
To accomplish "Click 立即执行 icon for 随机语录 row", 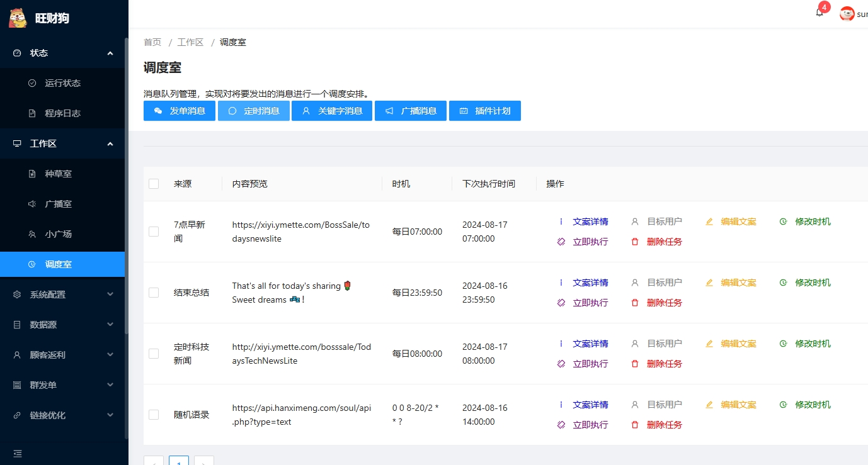I will click(x=561, y=425).
